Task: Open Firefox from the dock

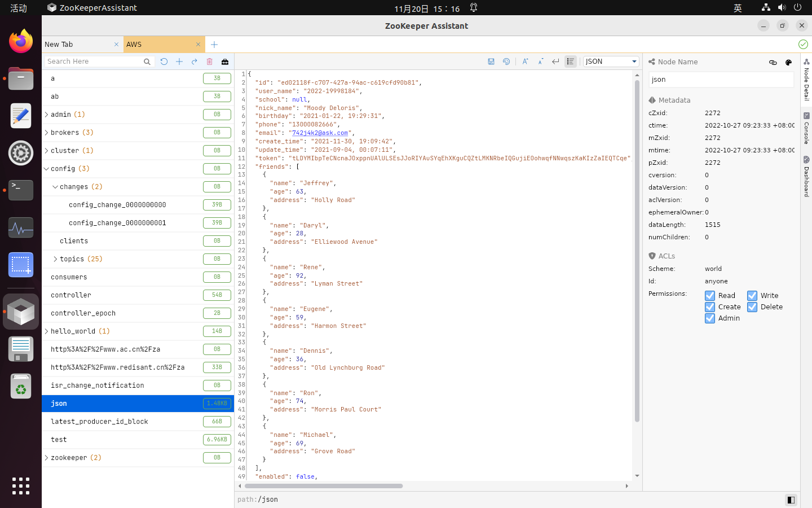Action: pos(21,41)
